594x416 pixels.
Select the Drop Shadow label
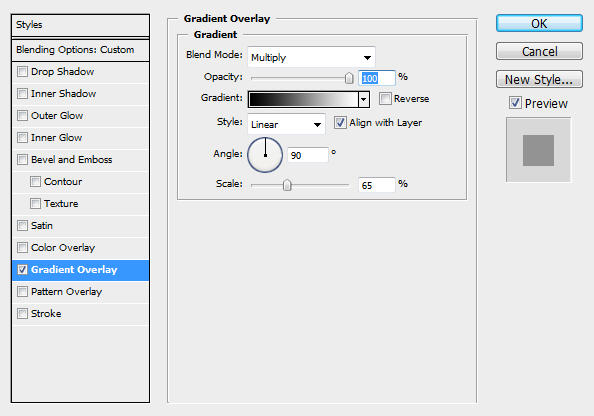point(63,72)
